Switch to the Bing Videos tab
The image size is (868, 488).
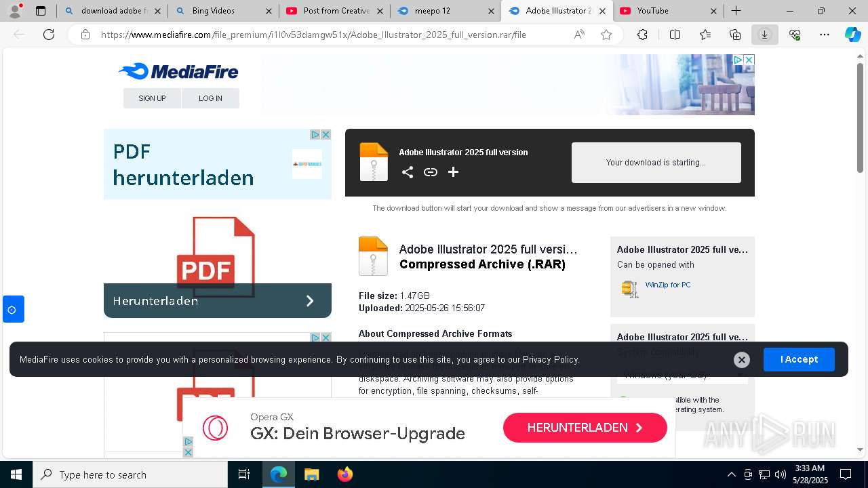click(223, 11)
